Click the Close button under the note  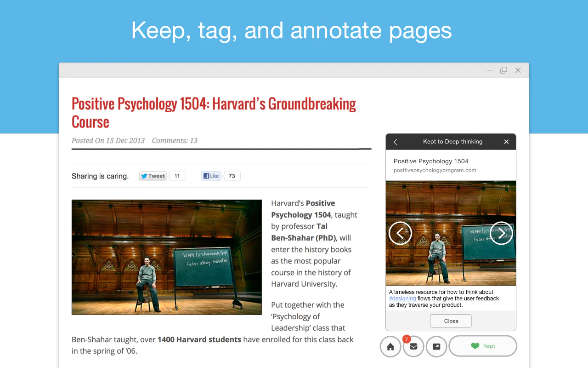[451, 321]
